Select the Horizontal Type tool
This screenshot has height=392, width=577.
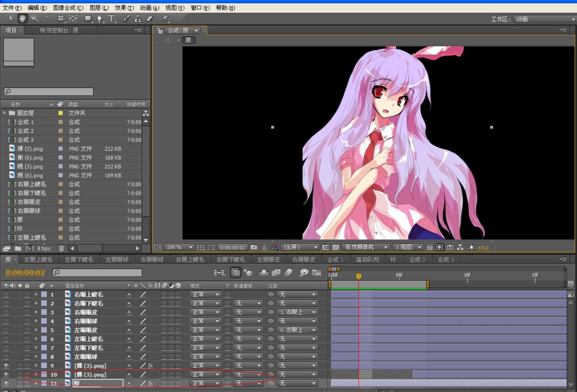[x=111, y=18]
